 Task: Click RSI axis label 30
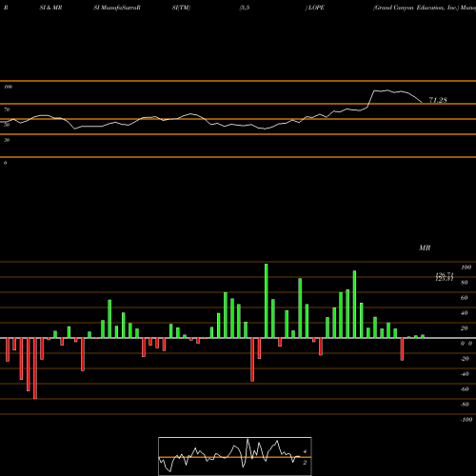(7, 140)
